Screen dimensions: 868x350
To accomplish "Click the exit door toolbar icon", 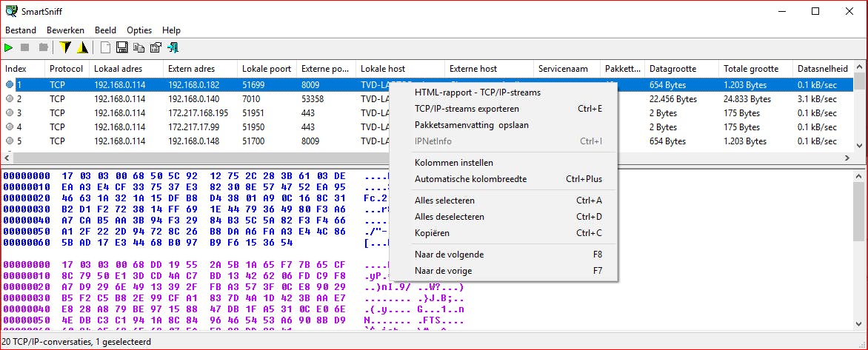I will [173, 48].
